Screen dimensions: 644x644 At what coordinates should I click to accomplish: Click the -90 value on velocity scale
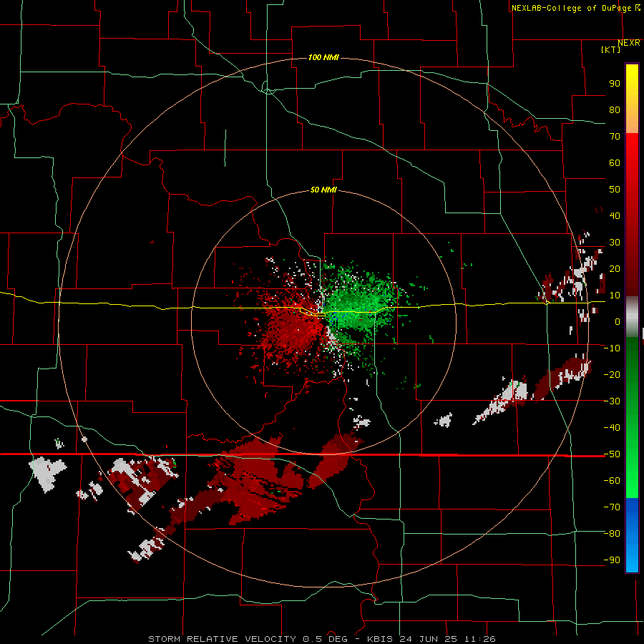click(x=612, y=560)
